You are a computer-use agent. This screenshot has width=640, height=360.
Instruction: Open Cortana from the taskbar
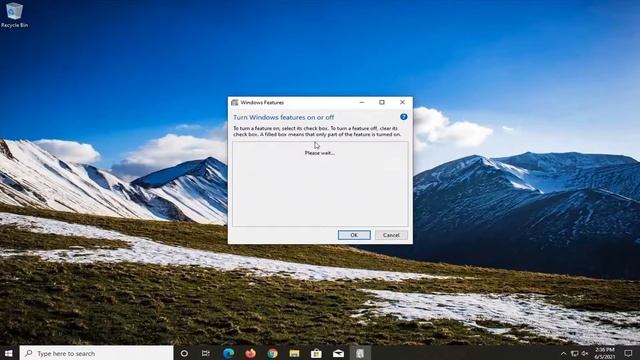184,353
